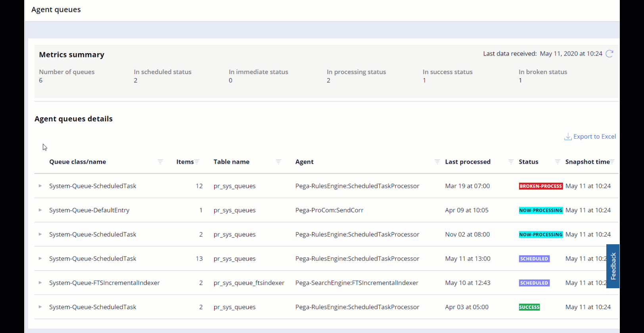The width and height of the screenshot is (644, 333).
Task: Open filter for Queue class/name column
Action: tap(160, 162)
